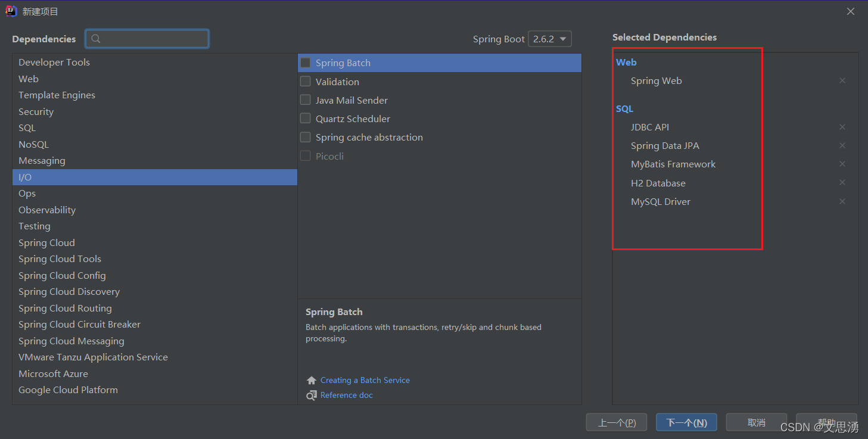This screenshot has width=868, height=439.
Task: Check the Validation dependency
Action: [306, 82]
